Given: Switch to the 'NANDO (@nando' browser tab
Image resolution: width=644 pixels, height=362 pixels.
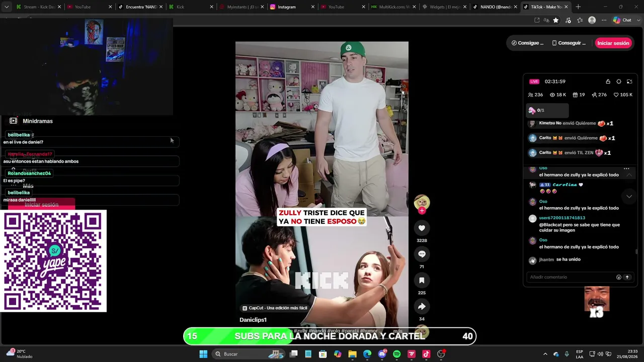Looking at the screenshot, I should click(494, 7).
